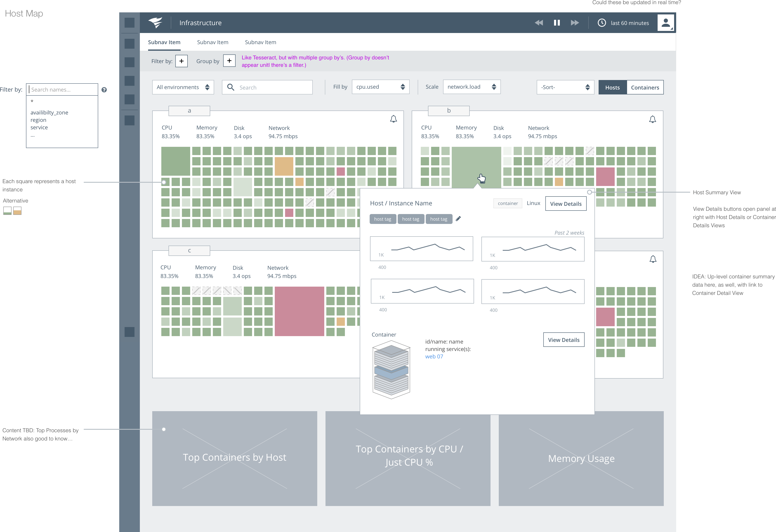This screenshot has width=776, height=532.
Task: Click the large pink host square in group c
Action: tap(299, 311)
